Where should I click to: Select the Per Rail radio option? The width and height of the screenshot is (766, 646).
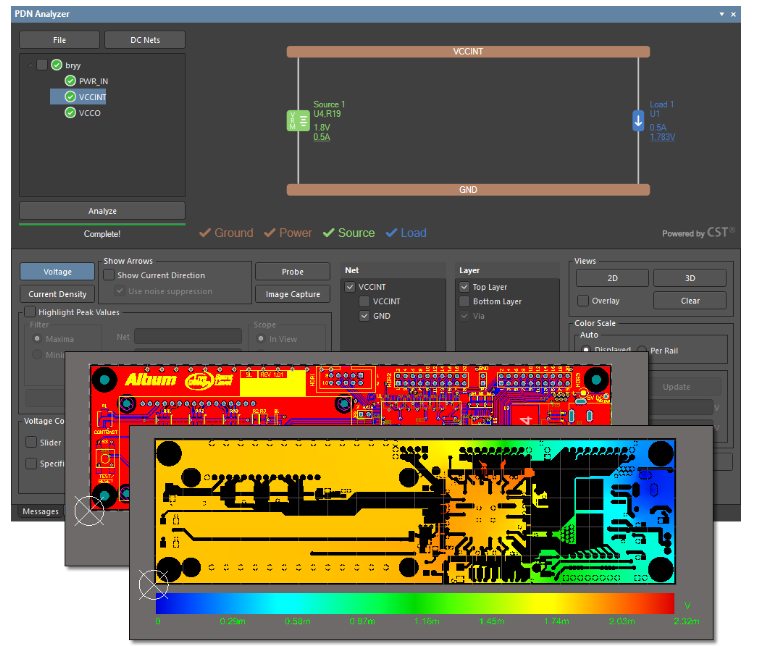pyautogui.click(x=643, y=350)
